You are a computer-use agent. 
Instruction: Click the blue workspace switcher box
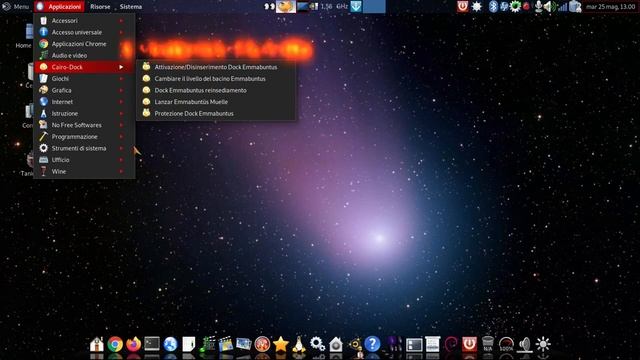pyautogui.click(x=374, y=6)
